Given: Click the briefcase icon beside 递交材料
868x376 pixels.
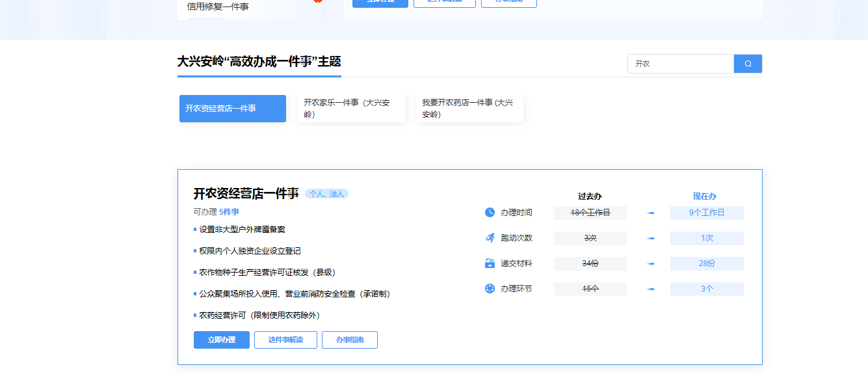Looking at the screenshot, I should [490, 263].
